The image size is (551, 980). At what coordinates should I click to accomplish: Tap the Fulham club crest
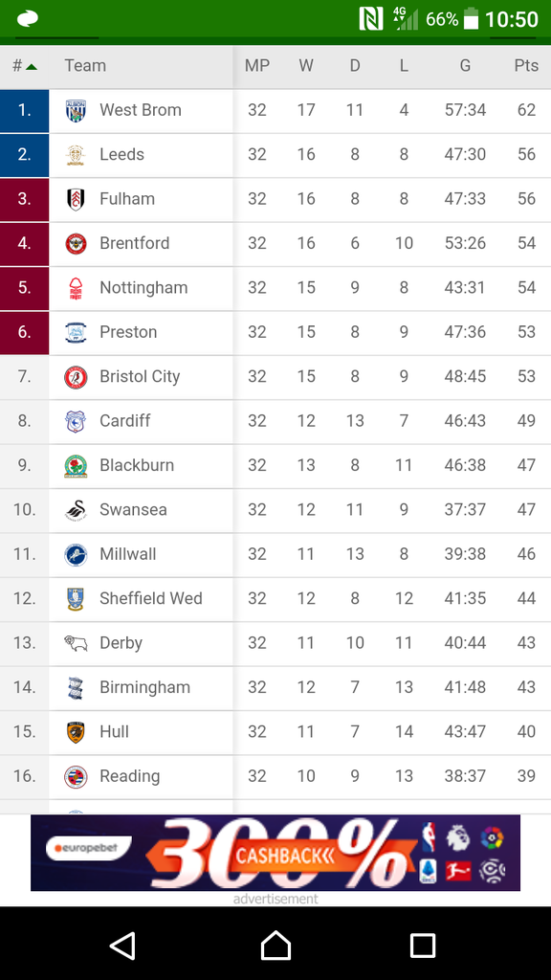pyautogui.click(x=76, y=199)
